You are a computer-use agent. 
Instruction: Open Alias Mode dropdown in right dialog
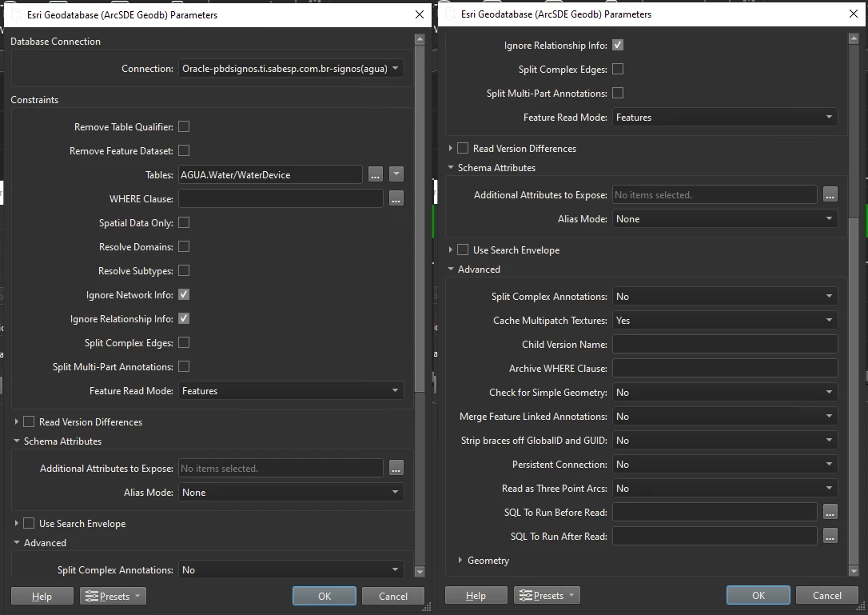coord(725,219)
